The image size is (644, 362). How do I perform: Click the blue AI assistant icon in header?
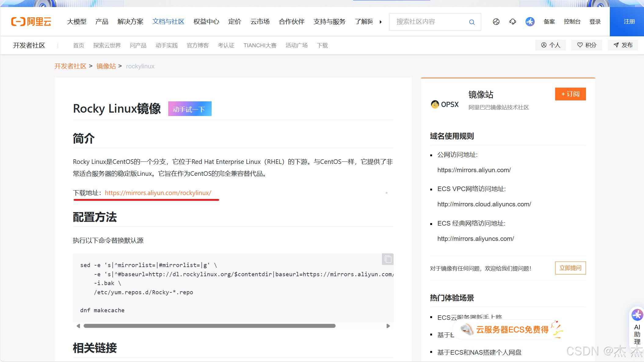click(530, 22)
